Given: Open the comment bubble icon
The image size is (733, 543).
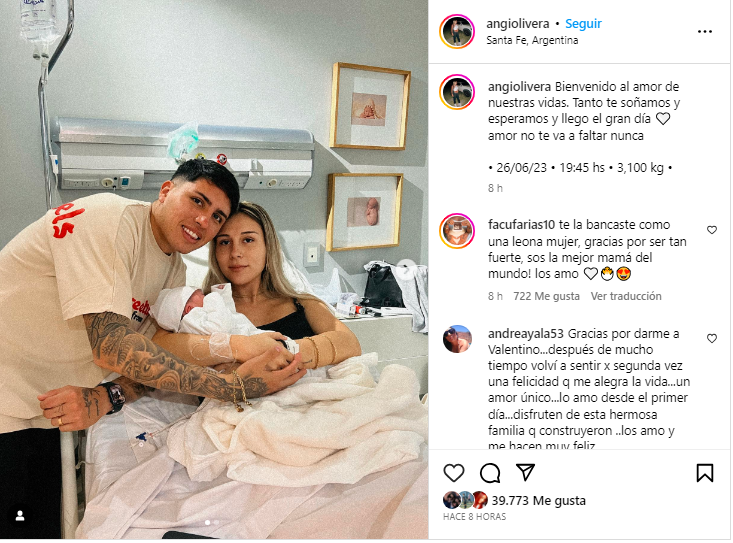Looking at the screenshot, I should 490,473.
